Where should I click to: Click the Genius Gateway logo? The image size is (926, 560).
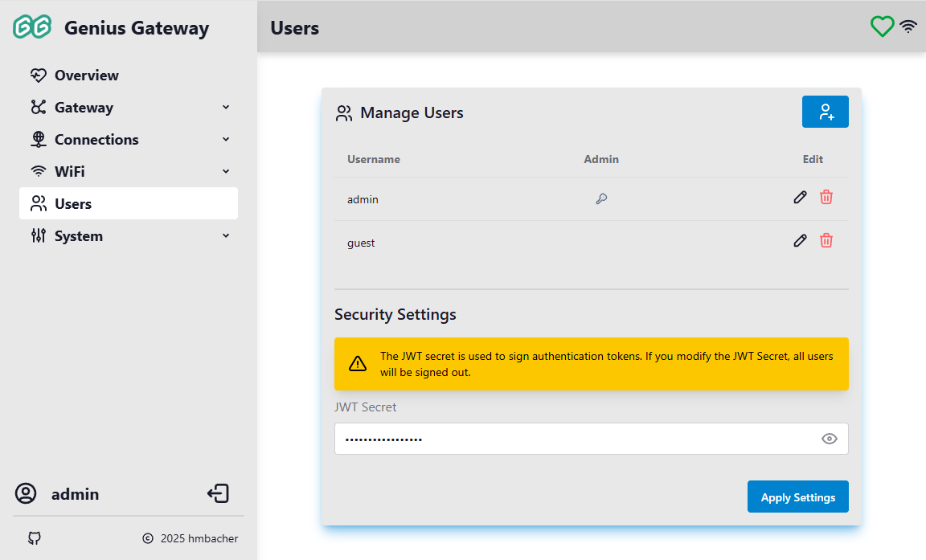[x=32, y=27]
